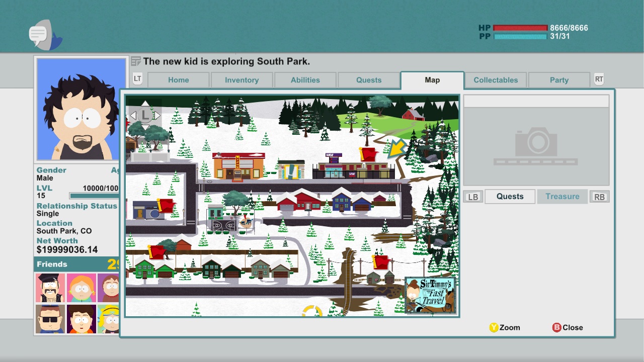The height and width of the screenshot is (362, 644).
Task: Click the yellow arrow map marker
Action: click(397, 149)
